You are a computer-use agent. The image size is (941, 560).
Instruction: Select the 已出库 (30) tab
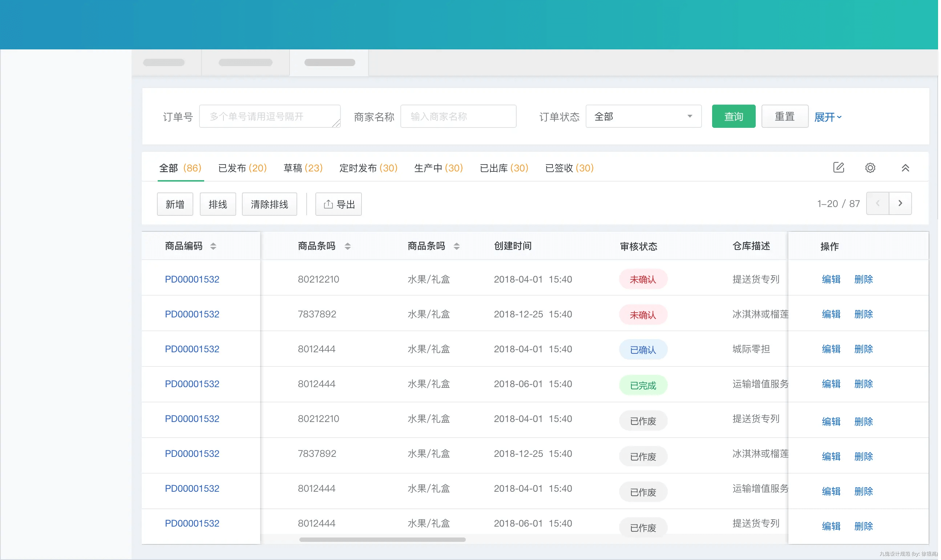click(x=504, y=168)
